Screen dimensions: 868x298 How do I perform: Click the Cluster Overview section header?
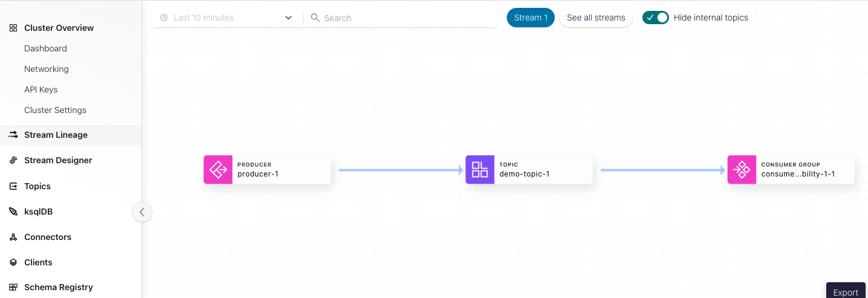click(x=59, y=28)
